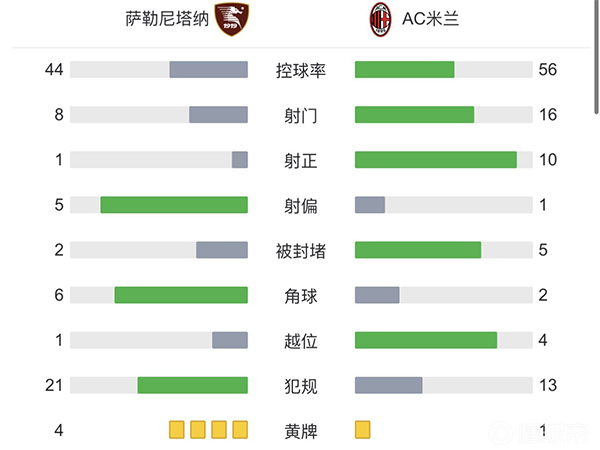Click the 黄牌 stat label
600x450 pixels.
[x=301, y=431]
